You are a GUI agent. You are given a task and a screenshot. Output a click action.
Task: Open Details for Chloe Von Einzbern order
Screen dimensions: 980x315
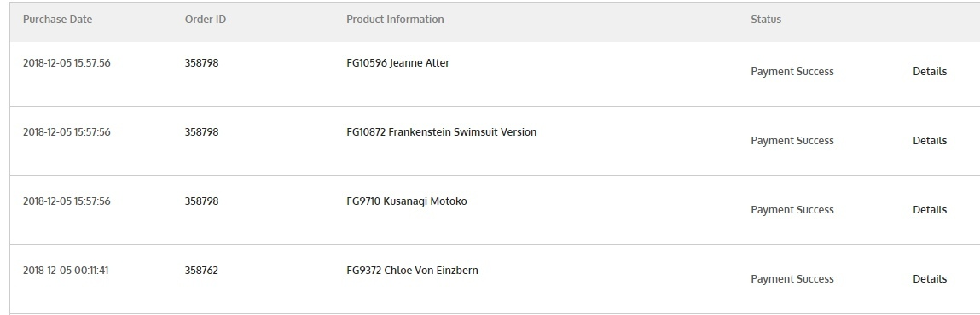[930, 279]
